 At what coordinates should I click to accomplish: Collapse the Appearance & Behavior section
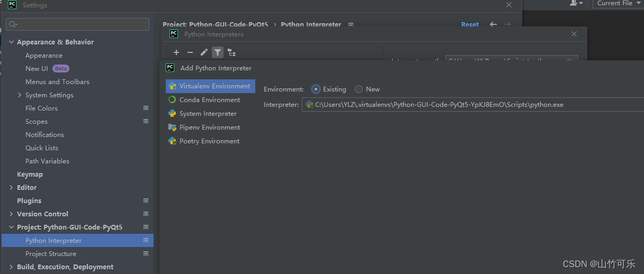11,42
